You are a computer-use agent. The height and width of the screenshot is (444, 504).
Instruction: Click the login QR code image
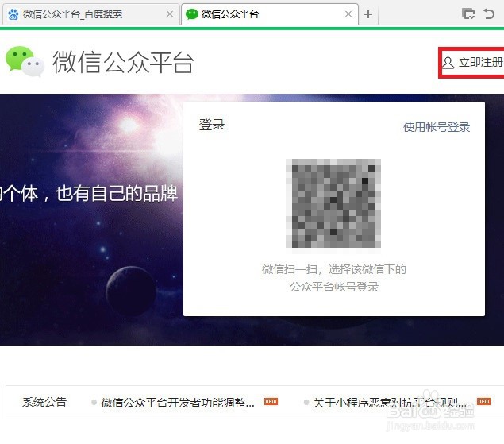coord(333,203)
